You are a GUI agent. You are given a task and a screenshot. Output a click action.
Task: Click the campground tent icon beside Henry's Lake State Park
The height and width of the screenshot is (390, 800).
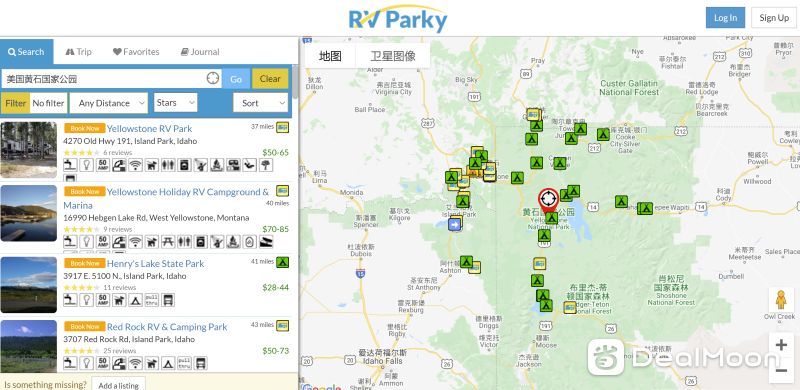point(282,262)
